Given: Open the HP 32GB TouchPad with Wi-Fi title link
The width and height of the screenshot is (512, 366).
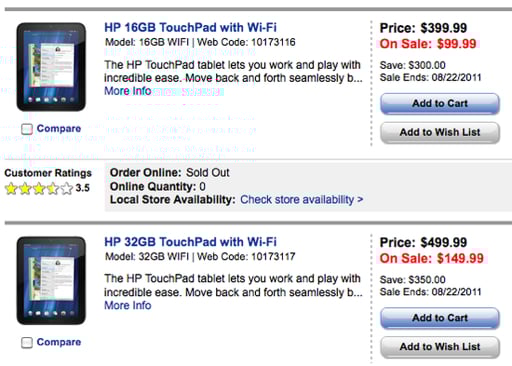Looking at the screenshot, I should coord(190,242).
